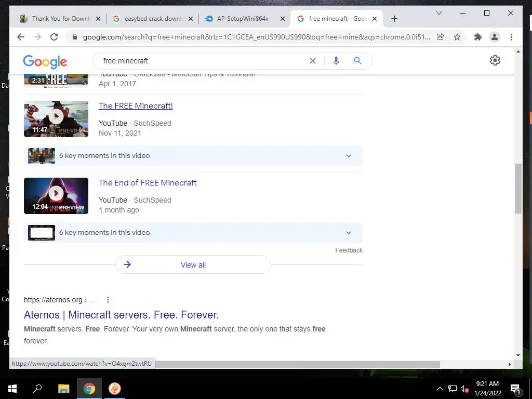Screen dimensions: 532x399
Task: Click the horizontal scrollbar thumb
Action: click(297, 364)
